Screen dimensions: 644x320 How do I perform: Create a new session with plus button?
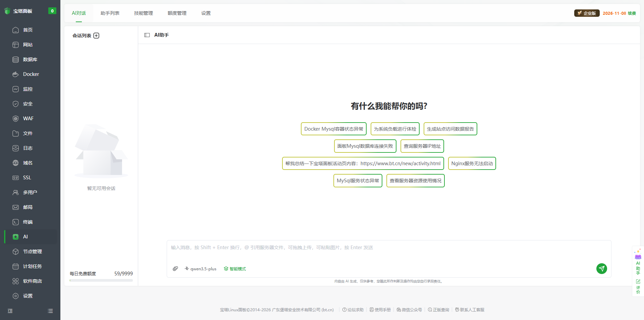click(x=96, y=35)
